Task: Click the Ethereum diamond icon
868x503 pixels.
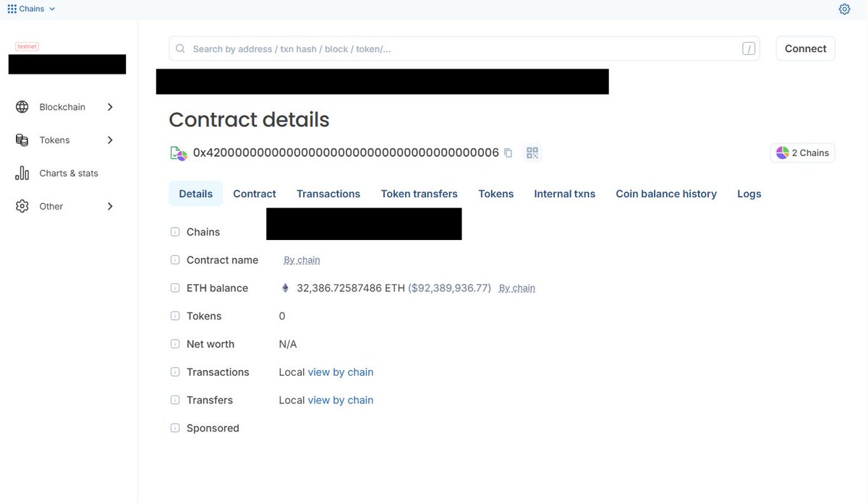Action: (285, 288)
